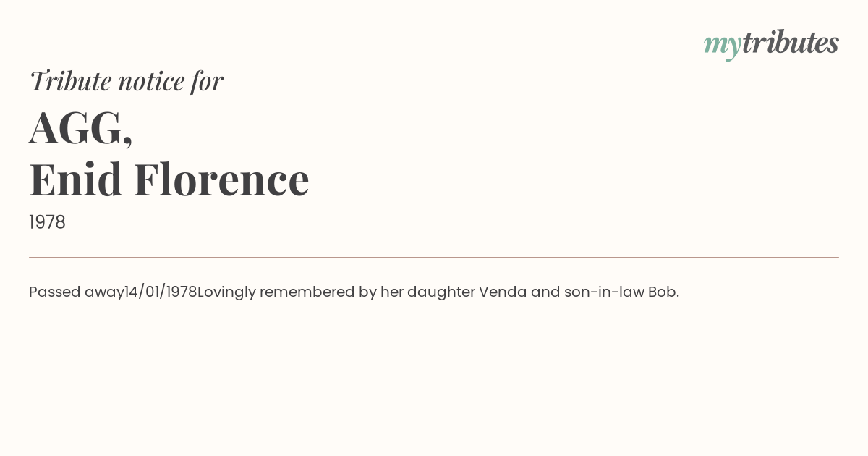868x456 pixels.
Task: Click the horizontal divider line
Action: 434,257
